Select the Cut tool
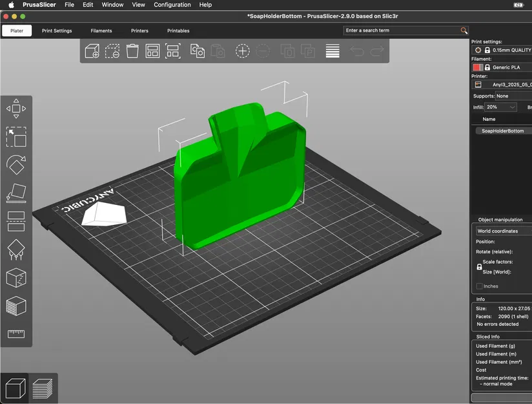The height and width of the screenshot is (404, 532). 16,221
